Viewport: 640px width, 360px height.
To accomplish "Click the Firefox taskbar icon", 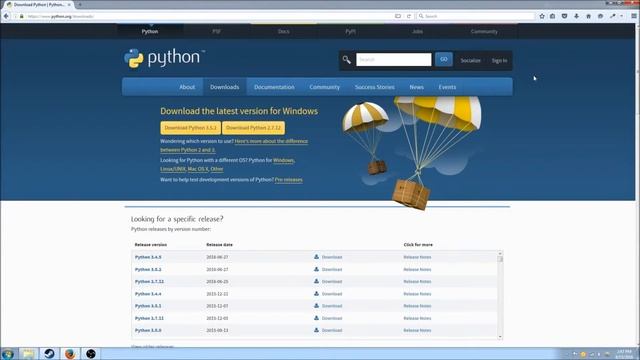I will tap(70, 354).
